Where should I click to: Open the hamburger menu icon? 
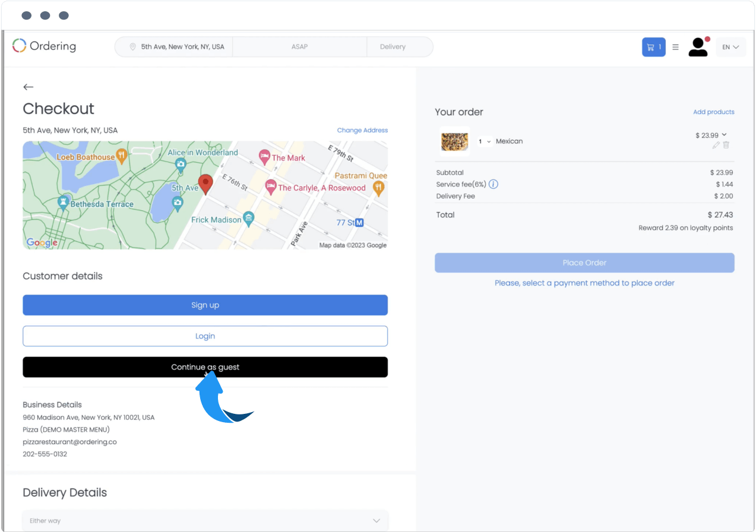[675, 47]
